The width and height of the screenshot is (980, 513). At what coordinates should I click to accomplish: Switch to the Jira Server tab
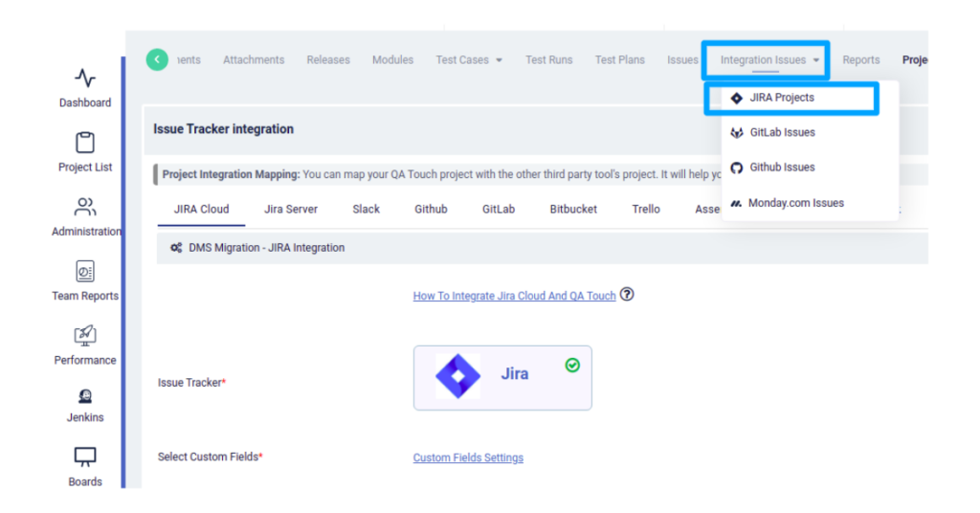291,209
